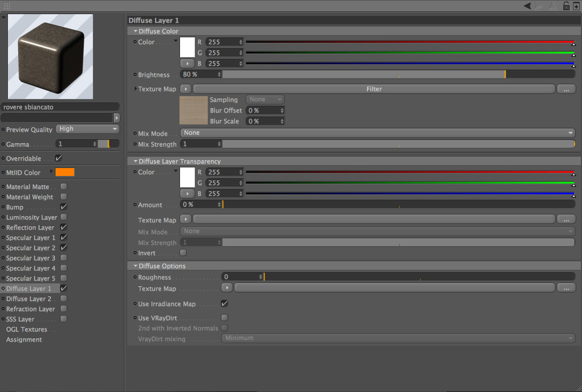Toggle Overridable checkbox

point(59,158)
